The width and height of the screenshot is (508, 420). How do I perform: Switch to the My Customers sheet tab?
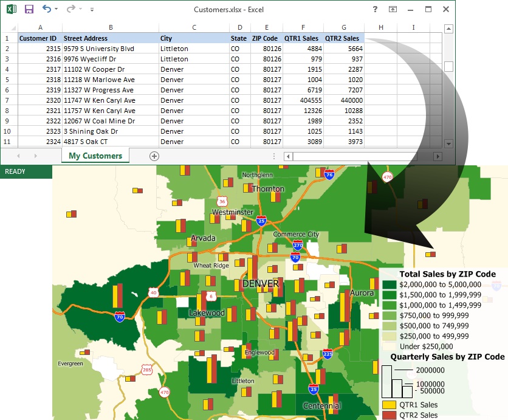(95, 156)
